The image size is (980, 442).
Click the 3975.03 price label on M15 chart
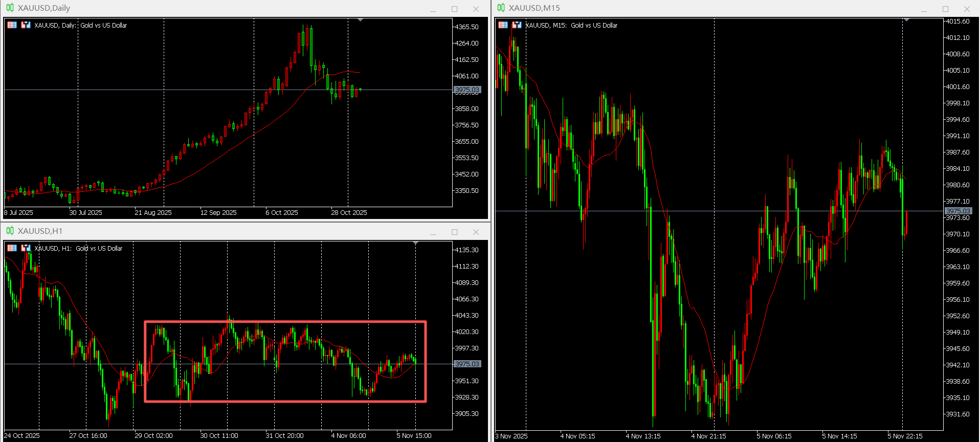pyautogui.click(x=958, y=211)
